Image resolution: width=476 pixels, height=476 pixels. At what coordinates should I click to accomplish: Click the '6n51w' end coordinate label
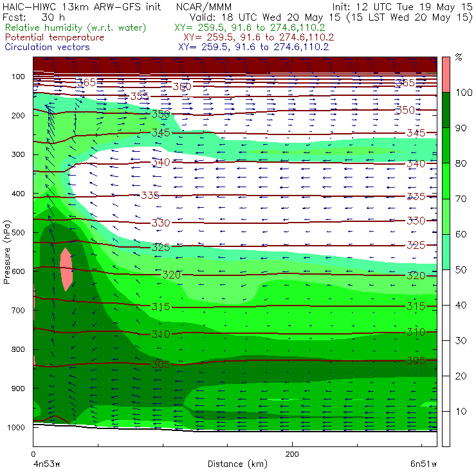click(423, 464)
